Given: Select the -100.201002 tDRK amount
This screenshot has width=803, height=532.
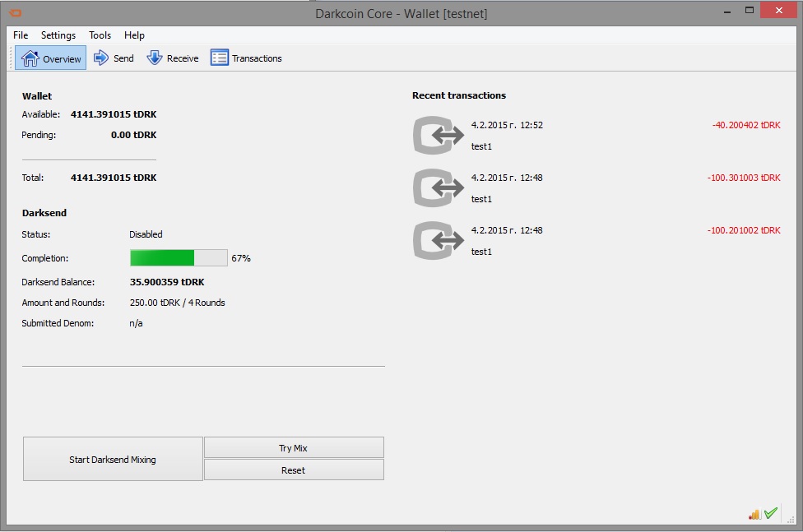Looking at the screenshot, I should tap(744, 230).
